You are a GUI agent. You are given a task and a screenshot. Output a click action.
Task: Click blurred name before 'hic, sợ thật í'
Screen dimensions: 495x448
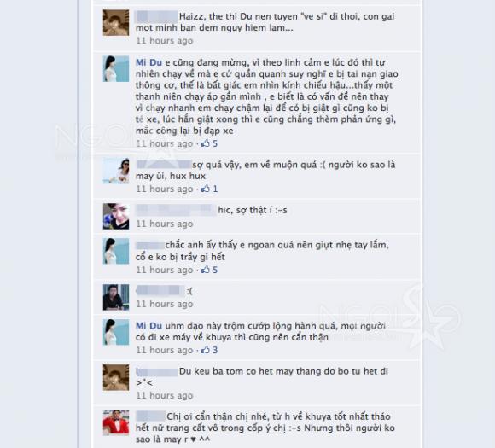coord(176,210)
